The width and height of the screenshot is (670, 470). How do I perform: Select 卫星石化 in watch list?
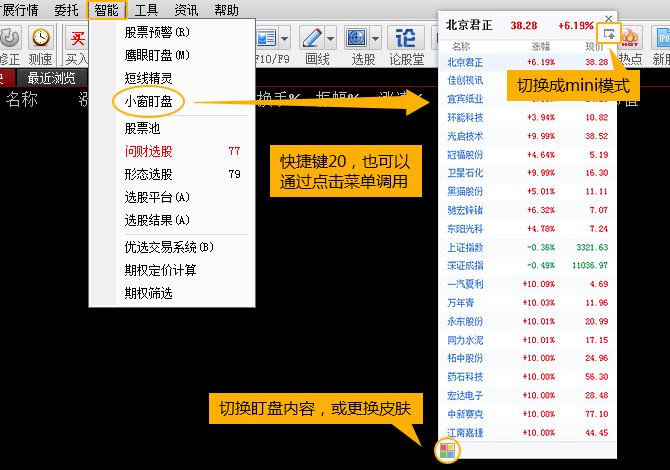pyautogui.click(x=527, y=173)
